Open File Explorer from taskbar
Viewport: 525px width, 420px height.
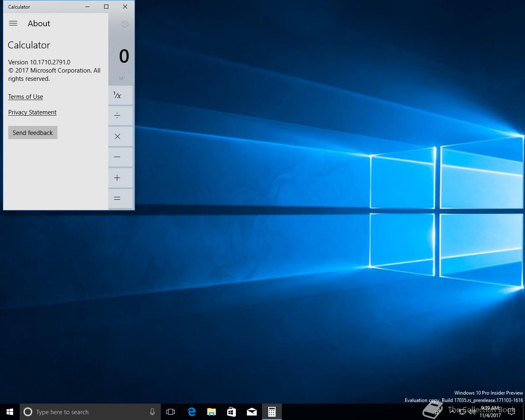[x=211, y=412]
